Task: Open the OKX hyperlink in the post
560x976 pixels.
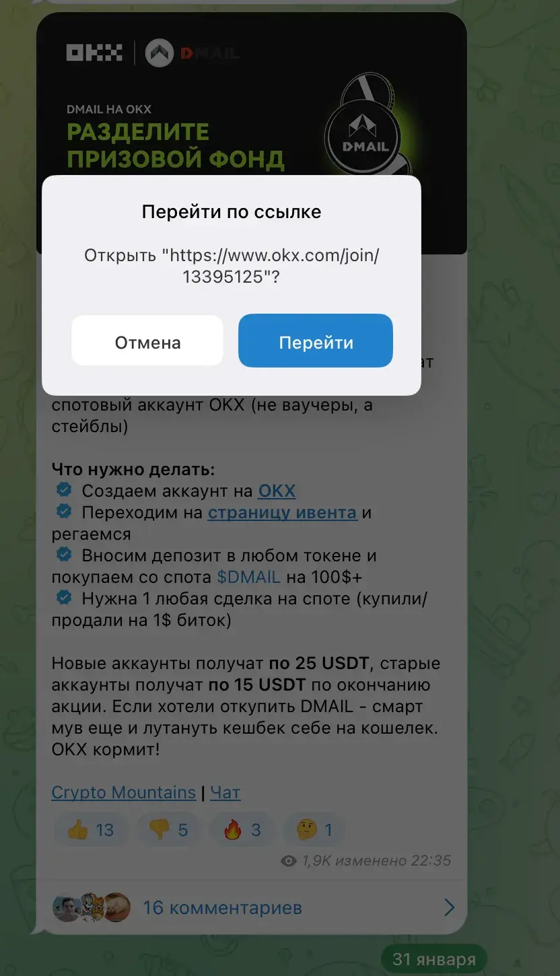Action: click(277, 491)
